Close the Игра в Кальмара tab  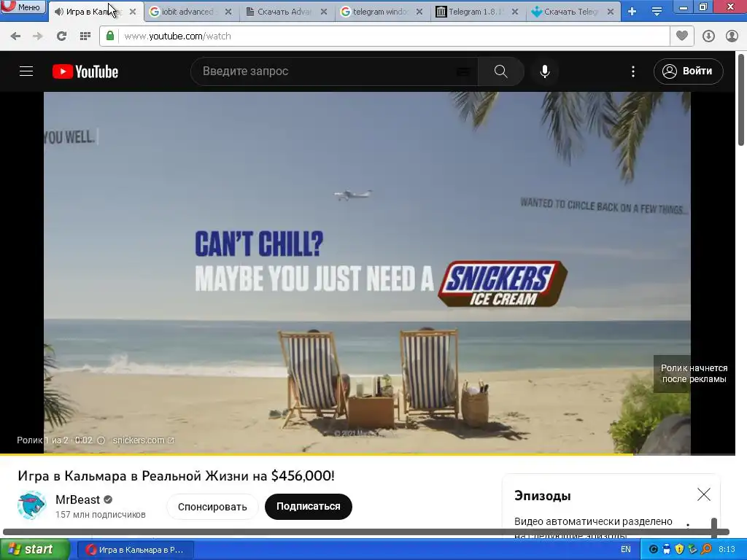point(133,12)
